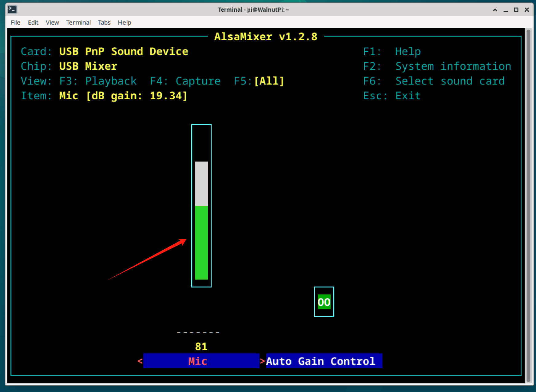Image resolution: width=536 pixels, height=392 pixels.
Task: Close the Terminal window
Action: coord(527,10)
